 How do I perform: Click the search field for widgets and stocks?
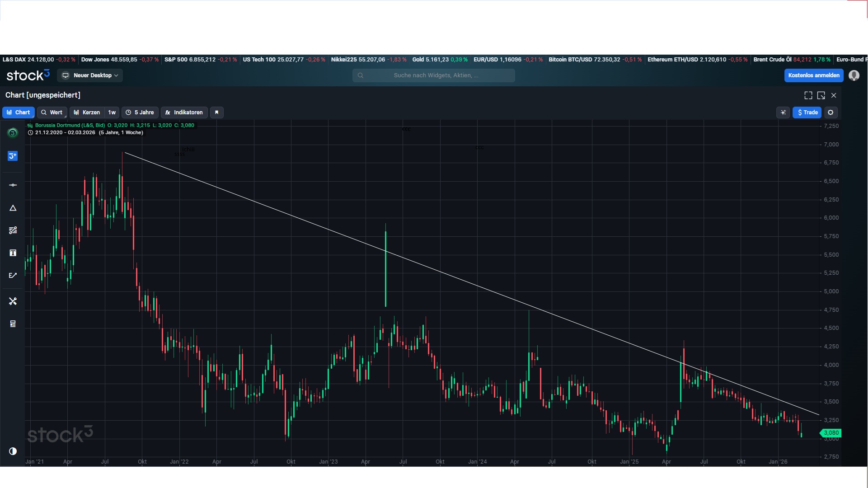(x=434, y=75)
